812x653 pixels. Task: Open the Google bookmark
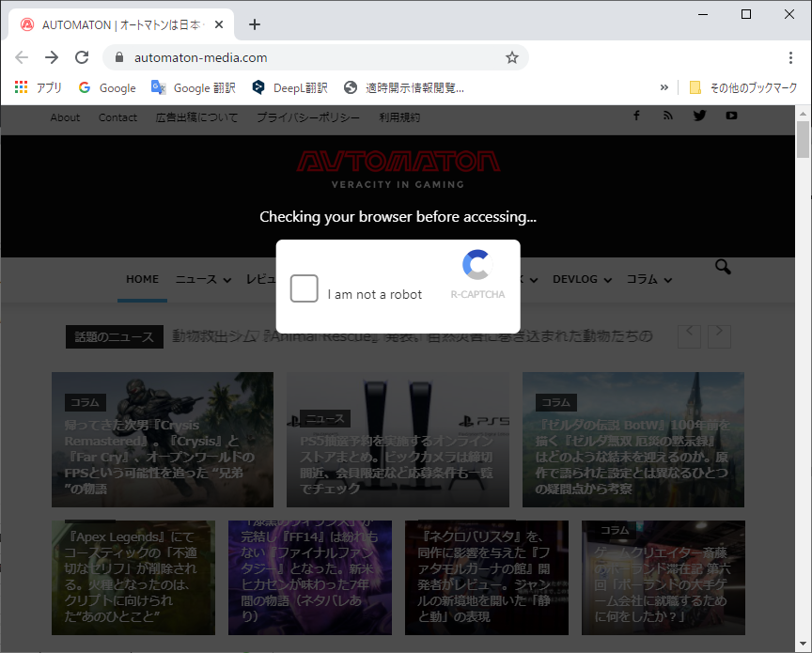click(x=107, y=87)
